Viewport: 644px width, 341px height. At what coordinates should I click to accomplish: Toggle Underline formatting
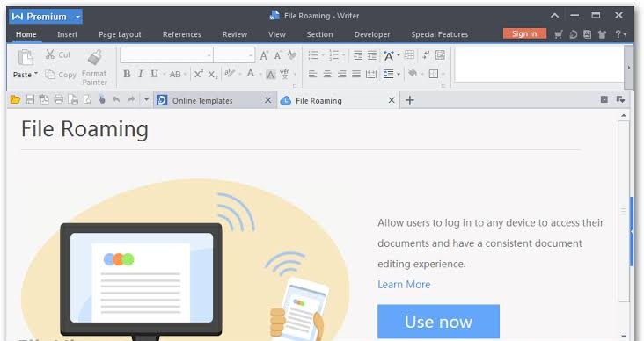(x=154, y=74)
